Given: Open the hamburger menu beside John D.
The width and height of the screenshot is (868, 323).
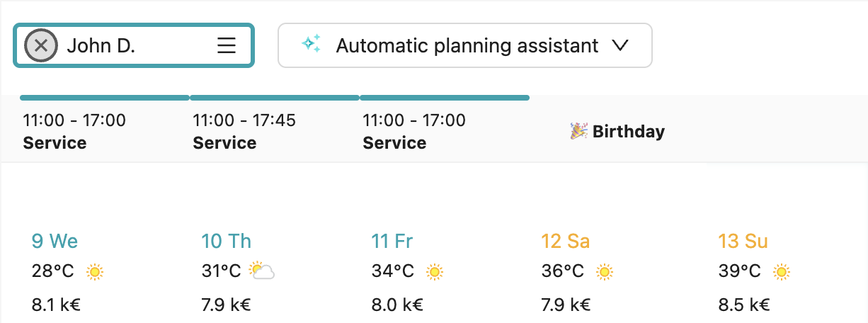Looking at the screenshot, I should pos(226,46).
